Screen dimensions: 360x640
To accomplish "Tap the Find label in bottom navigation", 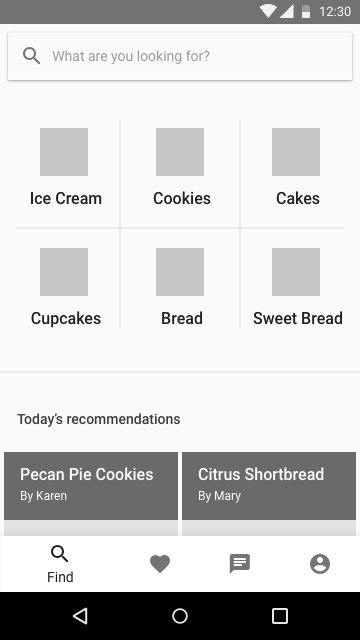I will 60,577.
